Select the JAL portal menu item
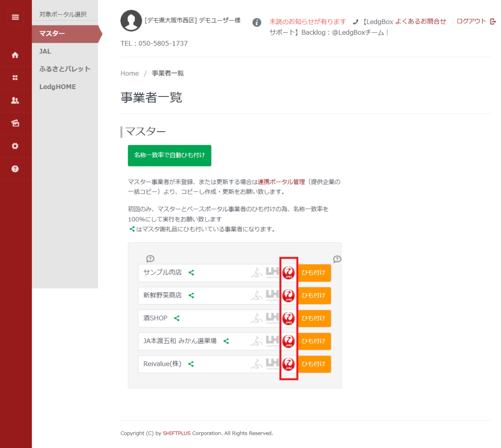501x448 pixels. point(45,51)
